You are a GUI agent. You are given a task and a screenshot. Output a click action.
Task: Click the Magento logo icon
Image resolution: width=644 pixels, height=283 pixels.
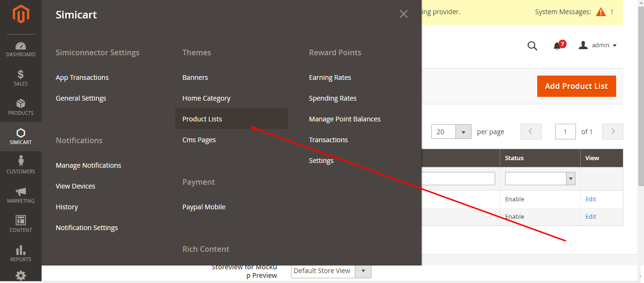tap(21, 14)
